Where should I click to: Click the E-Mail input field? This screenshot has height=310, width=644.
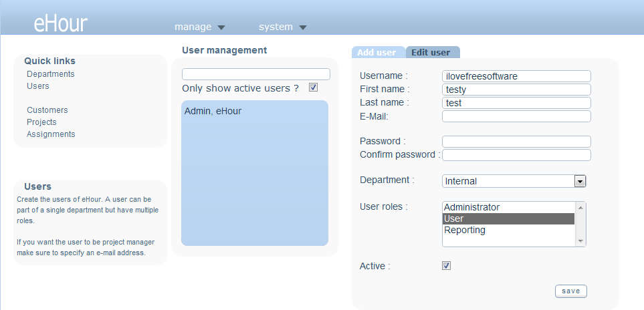516,116
